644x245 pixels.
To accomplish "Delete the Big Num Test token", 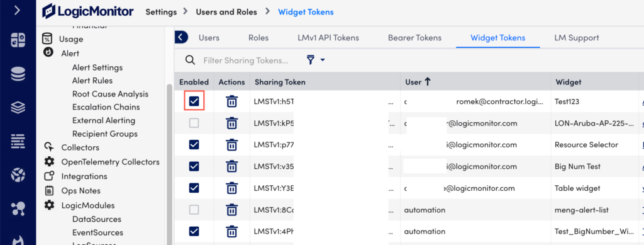I will 232,166.
